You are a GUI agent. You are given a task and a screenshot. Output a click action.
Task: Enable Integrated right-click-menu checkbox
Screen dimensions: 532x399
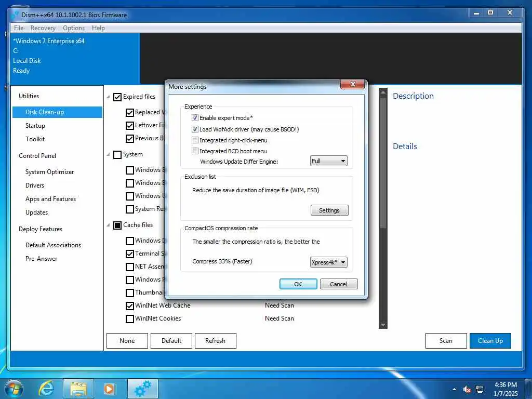pyautogui.click(x=195, y=140)
